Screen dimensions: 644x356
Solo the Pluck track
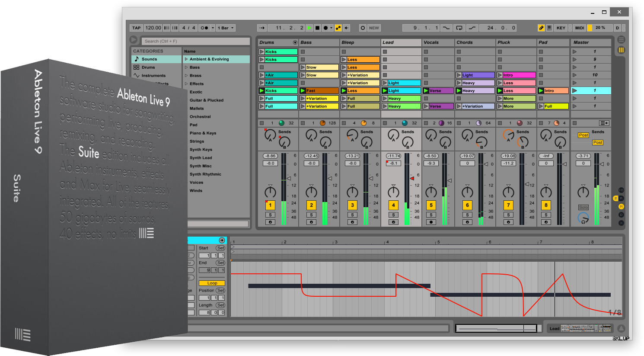pyautogui.click(x=508, y=215)
